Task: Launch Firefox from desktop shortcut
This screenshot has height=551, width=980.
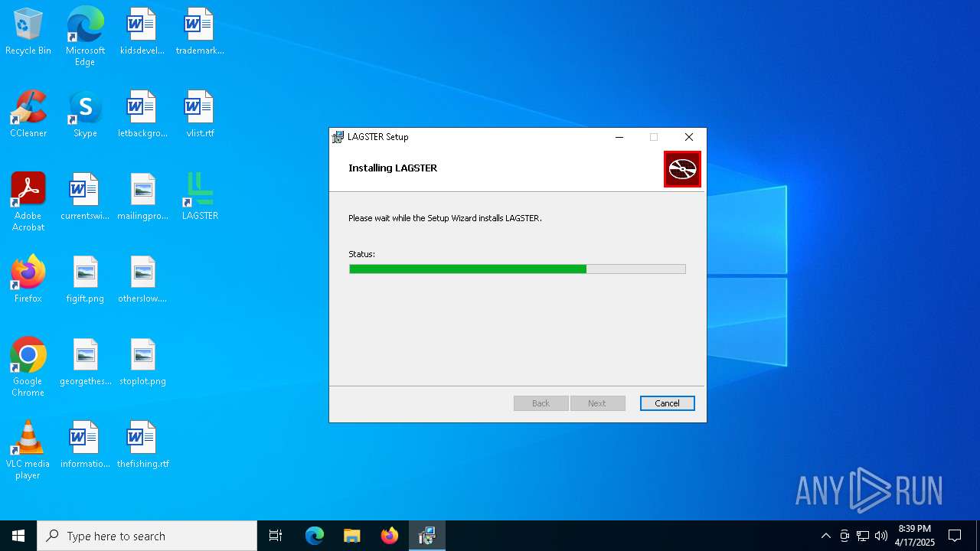Action: 28,280
